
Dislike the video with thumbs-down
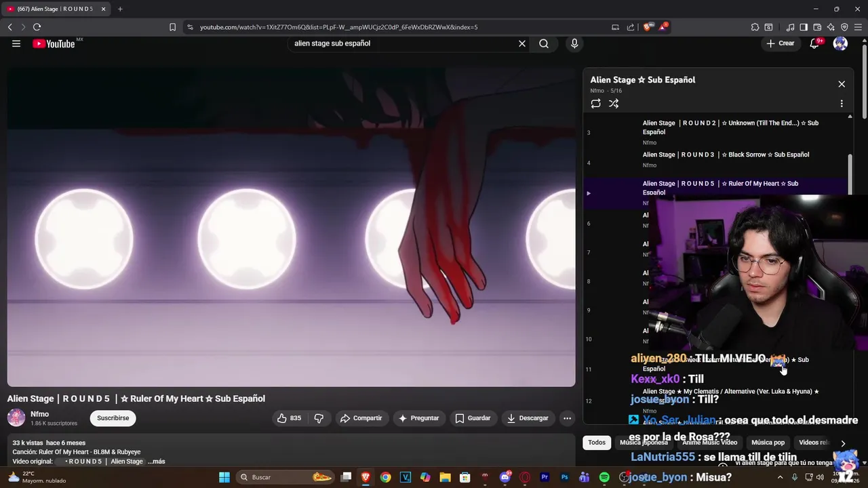(x=319, y=418)
